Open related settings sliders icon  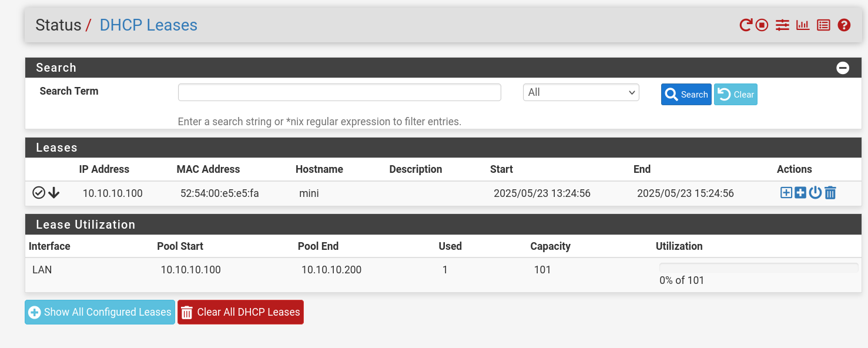point(782,25)
